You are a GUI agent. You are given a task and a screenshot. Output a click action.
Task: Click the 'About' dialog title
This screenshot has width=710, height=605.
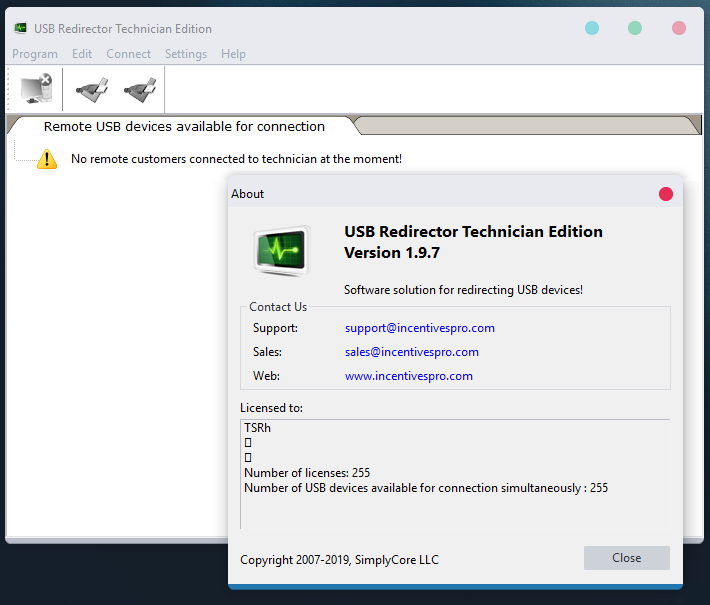point(247,194)
